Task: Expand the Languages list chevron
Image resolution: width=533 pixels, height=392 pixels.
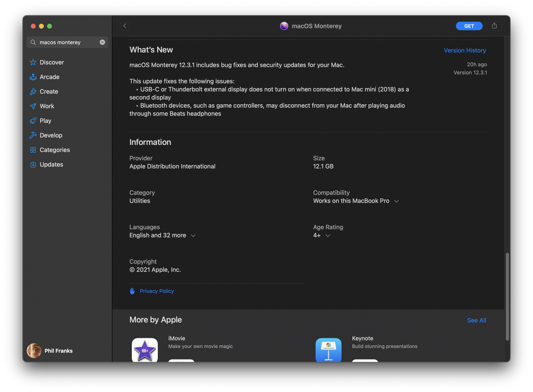Action: click(193, 236)
